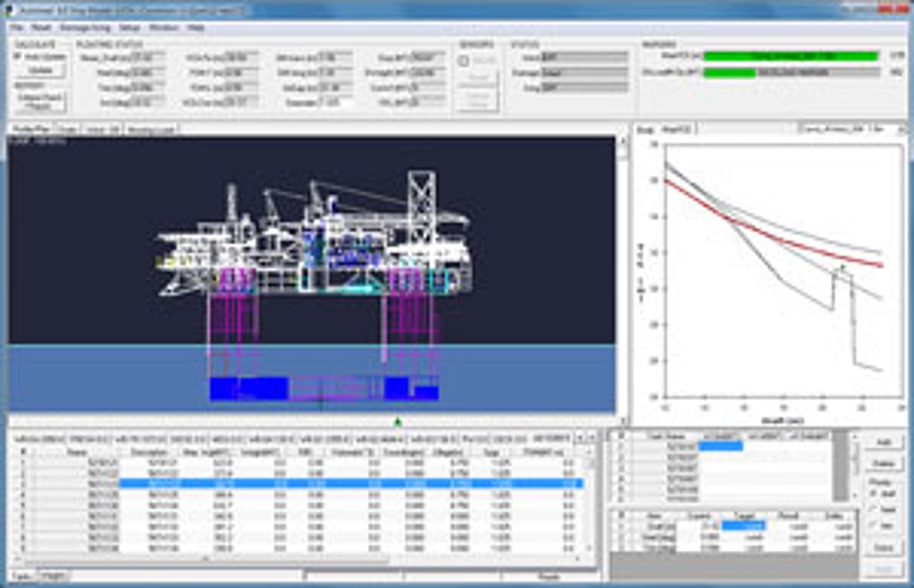914x588 pixels.
Task: Switch to the Mooring Loads tab above the viewport
Action: click(150, 129)
